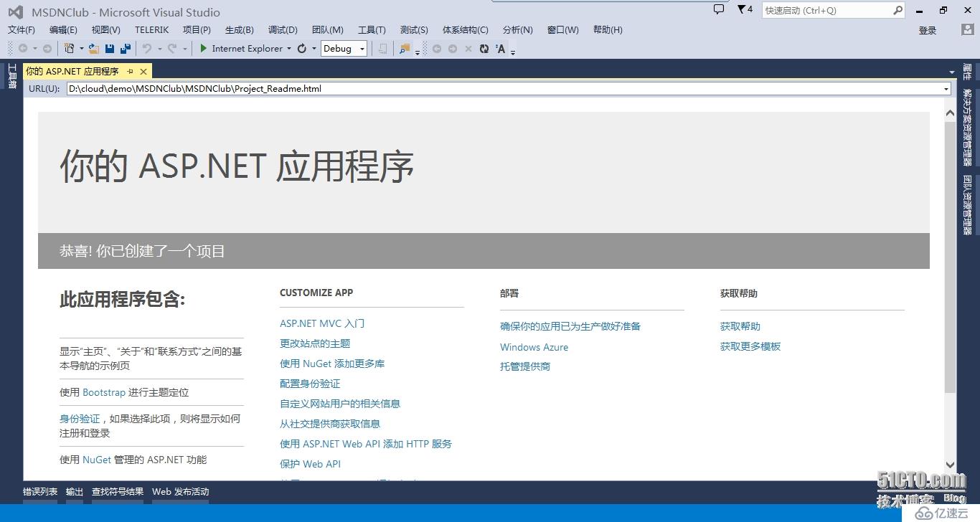This screenshot has height=522, width=980.
Task: Click the Refresh browser link icon
Action: 302,49
